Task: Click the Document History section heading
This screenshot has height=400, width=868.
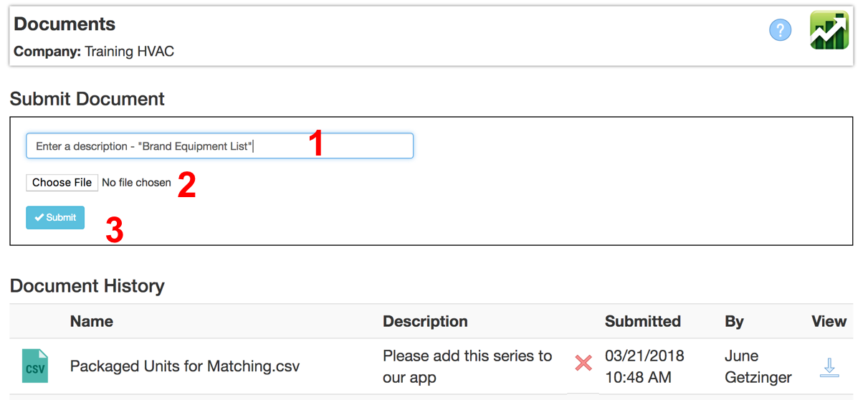Action: [87, 286]
